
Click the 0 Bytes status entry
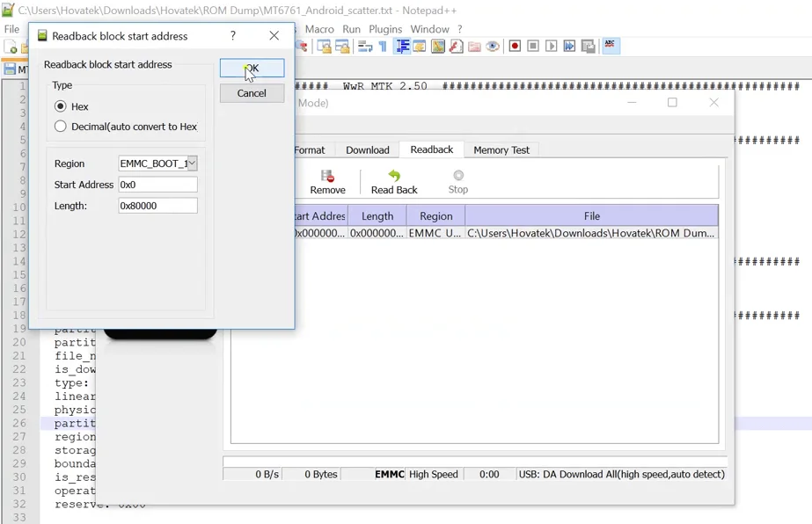tap(320, 474)
